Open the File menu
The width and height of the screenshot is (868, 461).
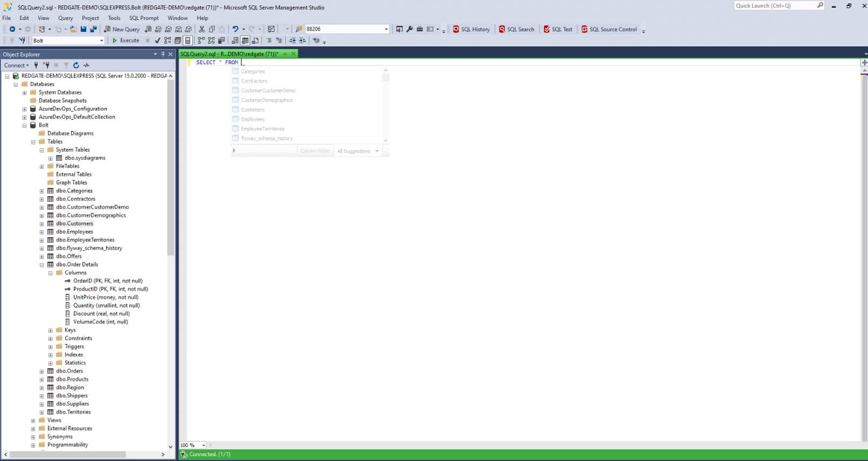click(x=6, y=18)
